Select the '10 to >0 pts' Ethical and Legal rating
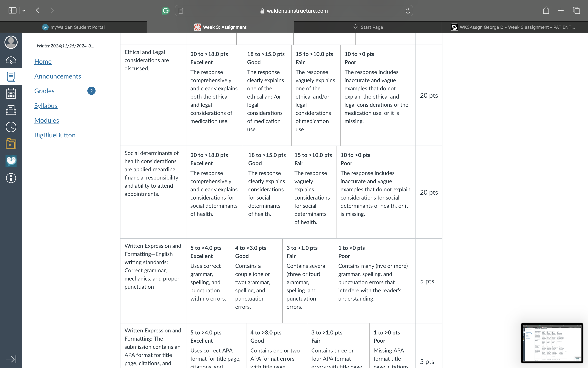Image resolution: width=588 pixels, height=368 pixels. coord(378,95)
